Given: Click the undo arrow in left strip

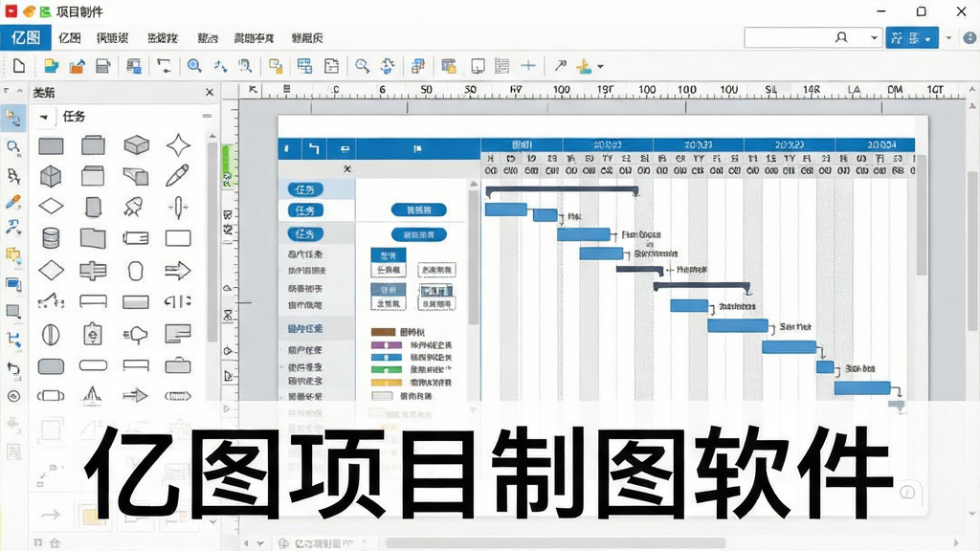Looking at the screenshot, I should pos(13,368).
